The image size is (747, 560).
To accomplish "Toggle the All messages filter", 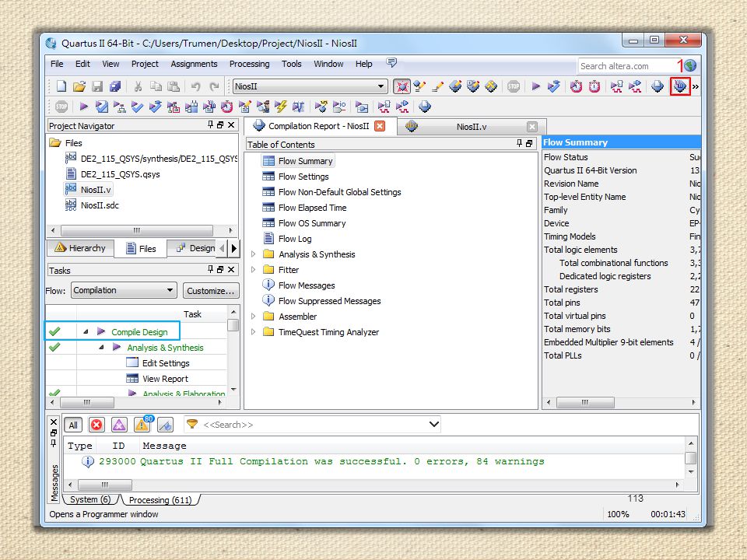I will click(x=73, y=425).
